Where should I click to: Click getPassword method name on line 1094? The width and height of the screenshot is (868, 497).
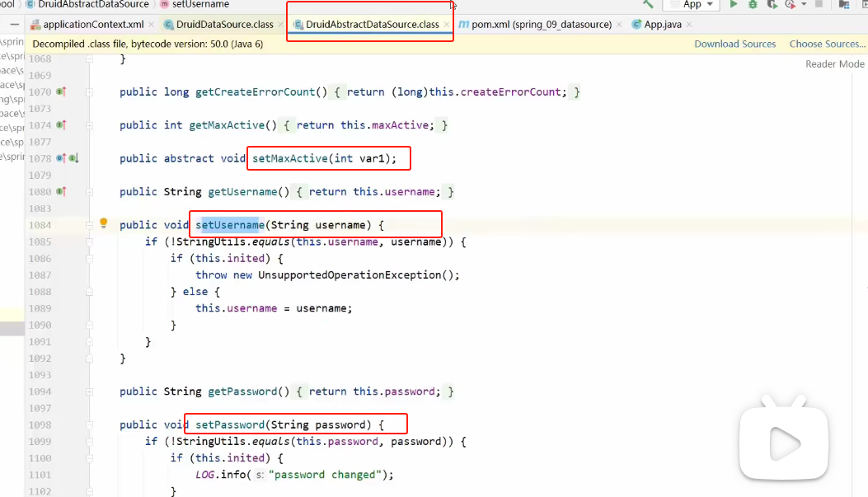click(242, 392)
